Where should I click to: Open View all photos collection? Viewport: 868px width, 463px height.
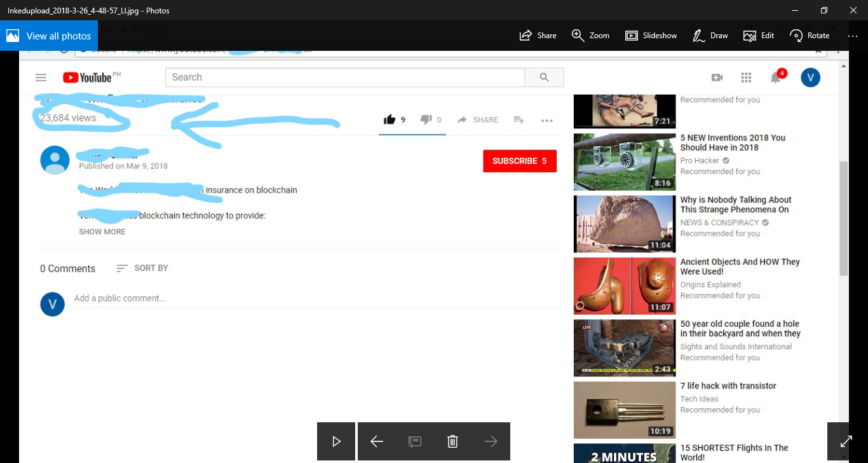pos(49,36)
